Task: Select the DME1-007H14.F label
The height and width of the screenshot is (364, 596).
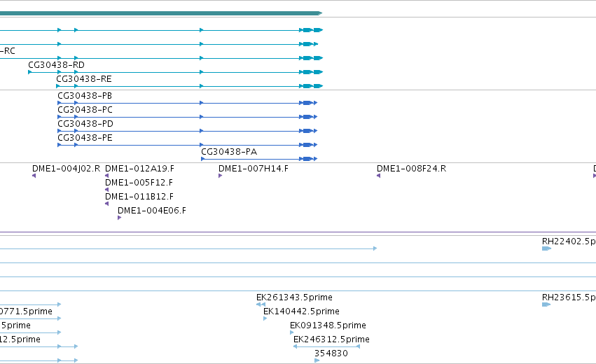Action: pyautogui.click(x=253, y=169)
